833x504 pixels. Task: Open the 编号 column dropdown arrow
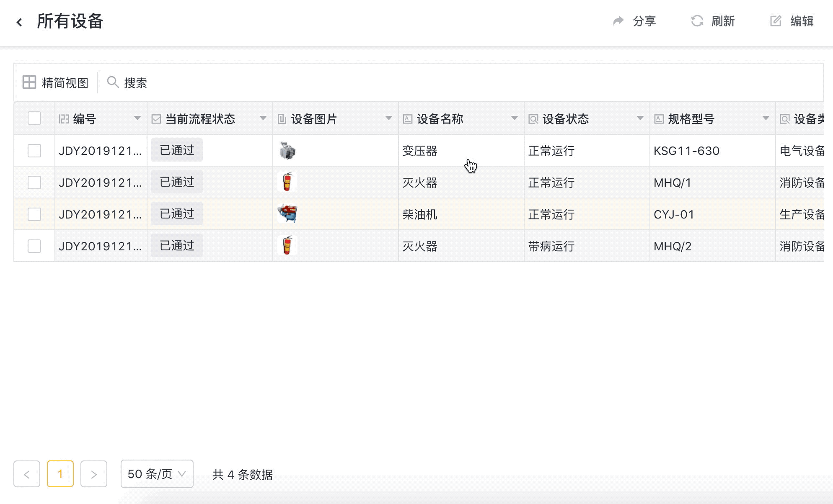[x=137, y=118]
